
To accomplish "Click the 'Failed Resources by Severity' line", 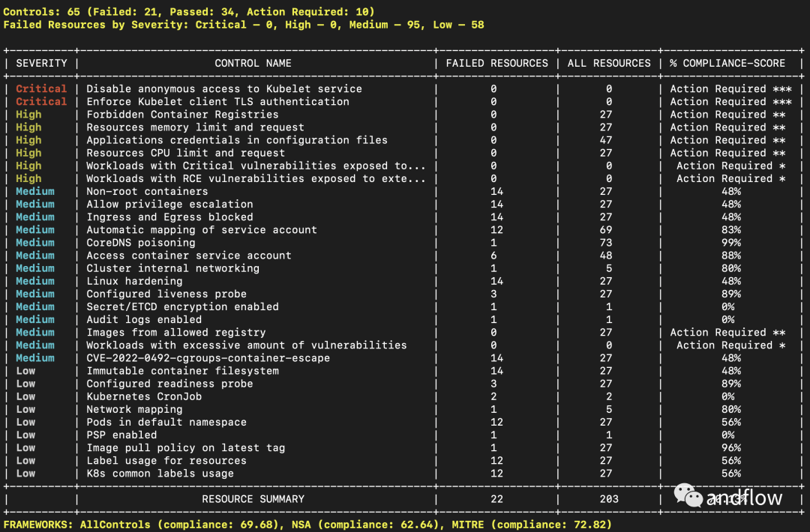I will tap(243, 24).
